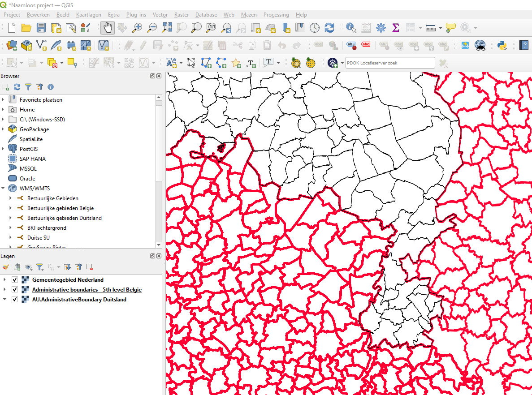Select the SpatiaLite browser item
This screenshot has height=395, width=532.
[31, 139]
